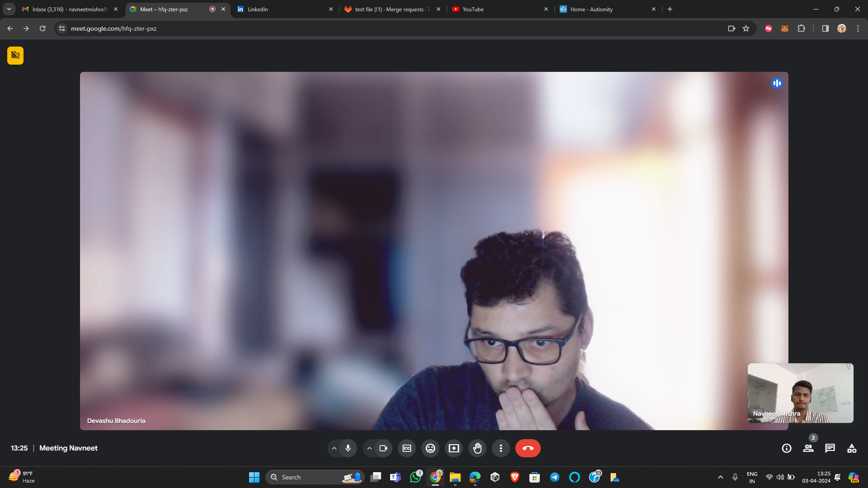Viewport: 868px width, 488px height.
Task: End the call with red button
Action: click(x=528, y=448)
